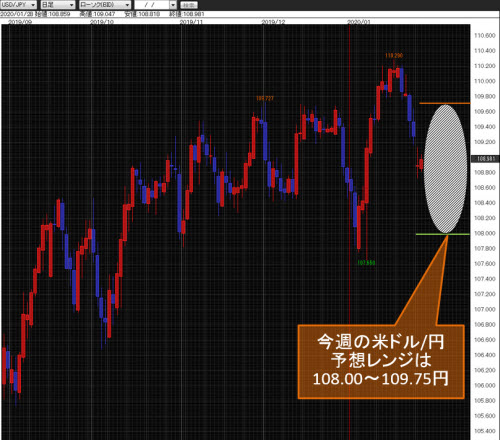
Task: Click the current price marker on axis
Action: 485,159
